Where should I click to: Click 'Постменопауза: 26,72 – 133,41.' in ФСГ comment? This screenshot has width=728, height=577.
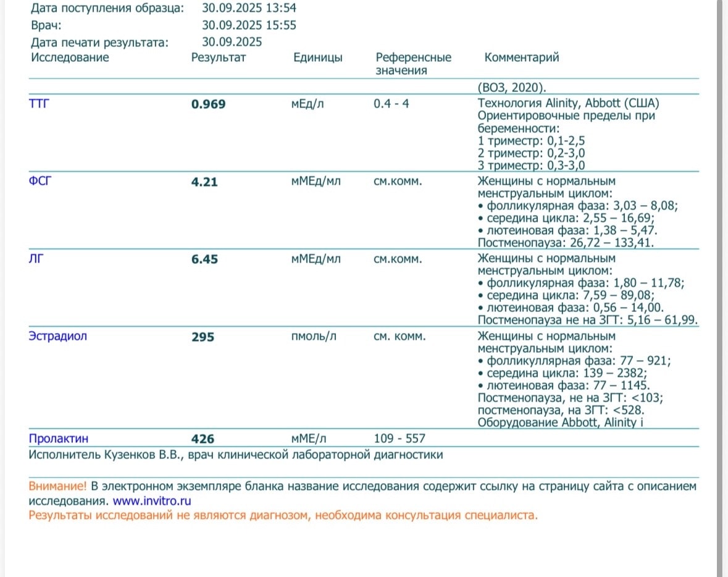tap(566, 243)
